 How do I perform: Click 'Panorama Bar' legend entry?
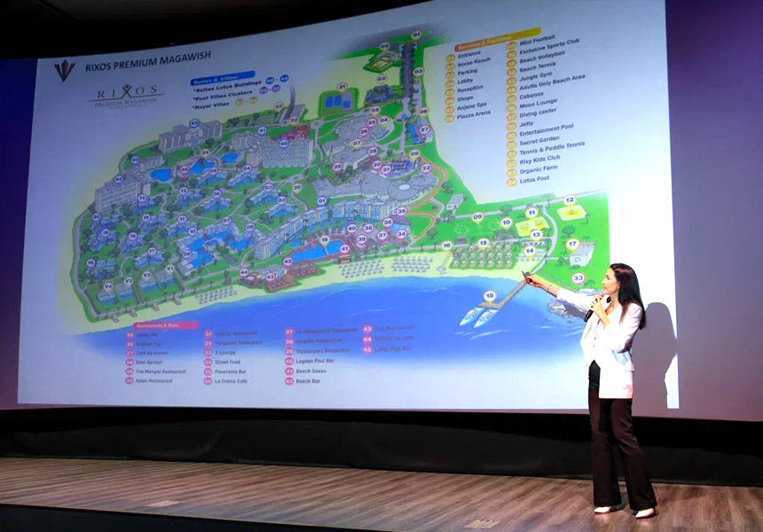point(231,372)
